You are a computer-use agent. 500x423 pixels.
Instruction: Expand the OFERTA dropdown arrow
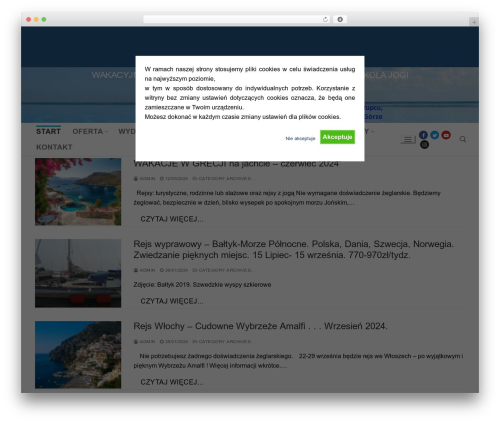pyautogui.click(x=107, y=132)
